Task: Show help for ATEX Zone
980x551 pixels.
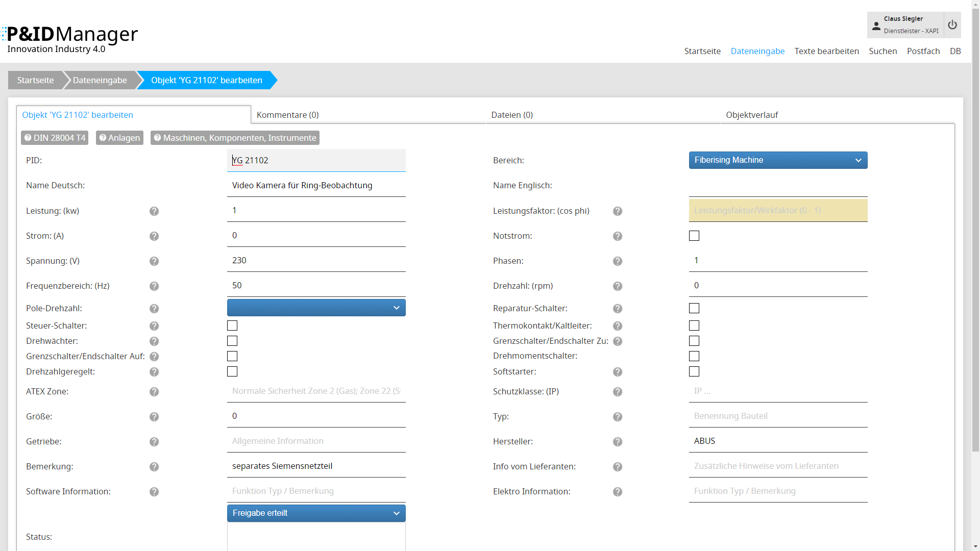Action: pyautogui.click(x=154, y=392)
